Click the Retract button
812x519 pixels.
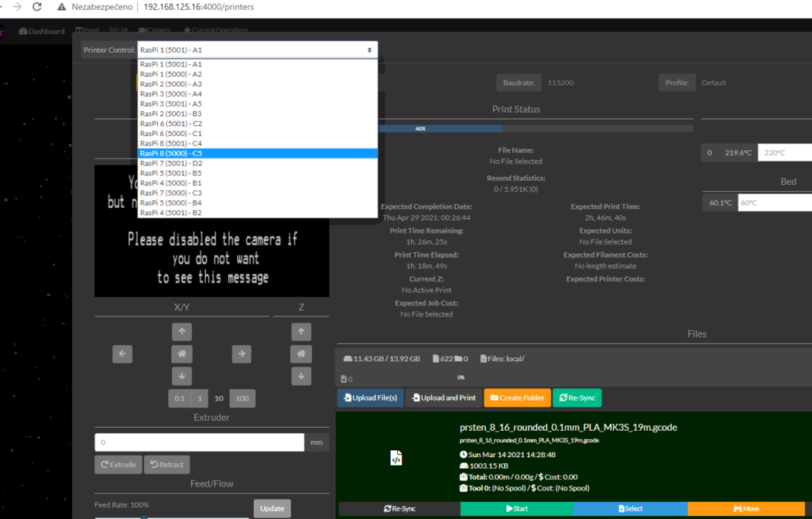pyautogui.click(x=166, y=465)
